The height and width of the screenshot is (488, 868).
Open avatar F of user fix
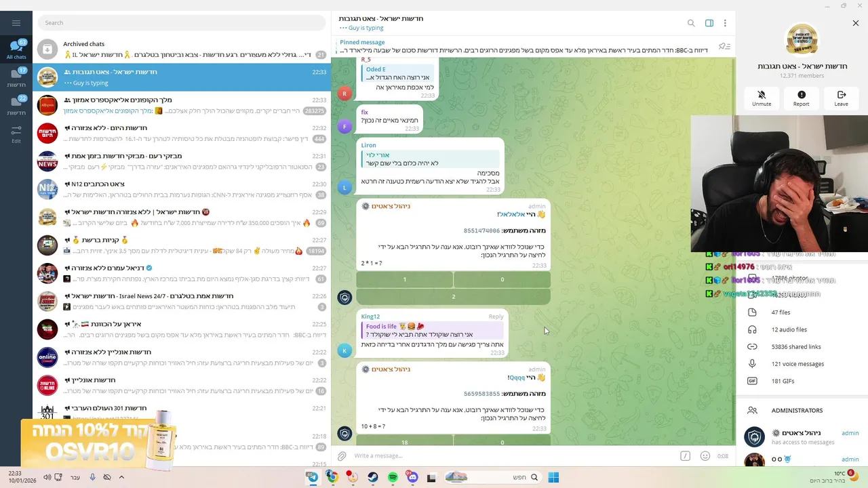point(344,126)
